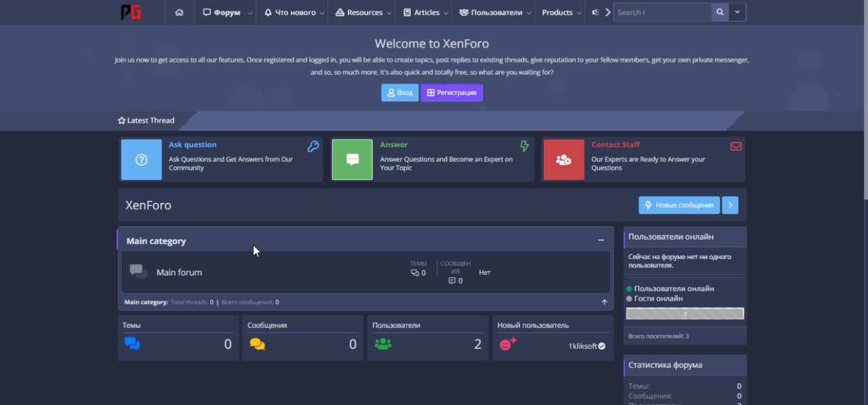Expand the Что нового dropdown arrow
Screen dimensions: 868x405
point(323,13)
